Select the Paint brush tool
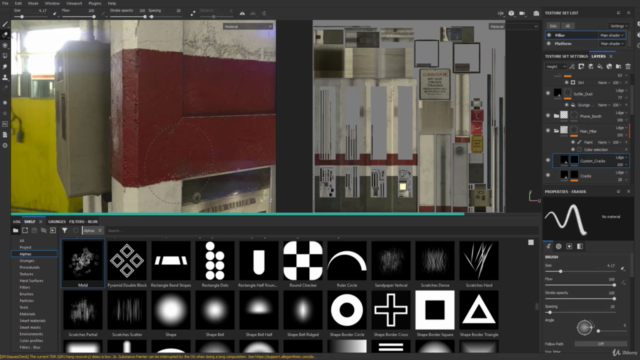Screen dimensions: 640x360 [5, 24]
